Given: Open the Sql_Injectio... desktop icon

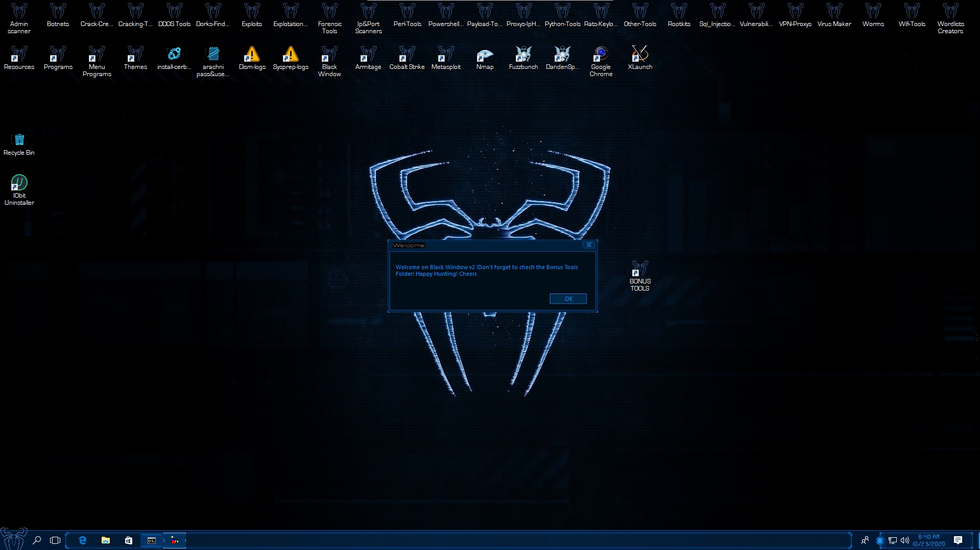Looking at the screenshot, I should [x=718, y=15].
